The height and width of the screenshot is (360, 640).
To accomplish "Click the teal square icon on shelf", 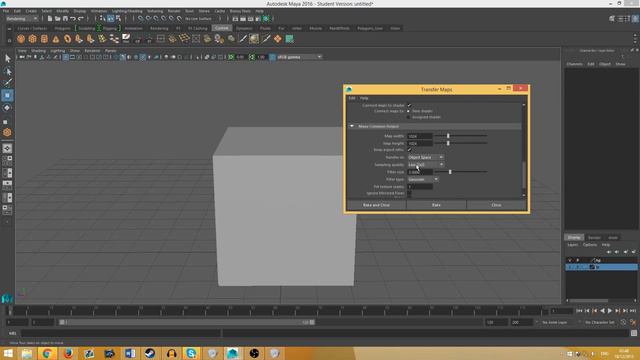I will tap(289, 39).
